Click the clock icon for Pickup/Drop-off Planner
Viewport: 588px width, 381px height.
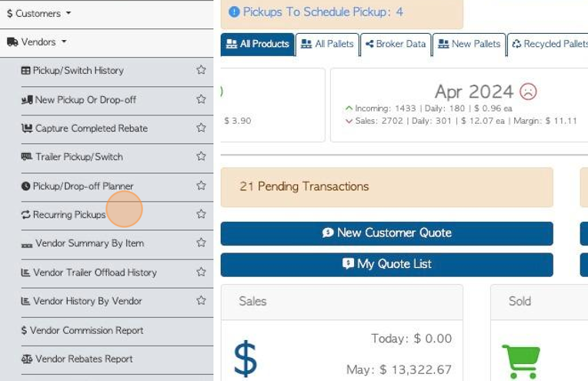(26, 186)
